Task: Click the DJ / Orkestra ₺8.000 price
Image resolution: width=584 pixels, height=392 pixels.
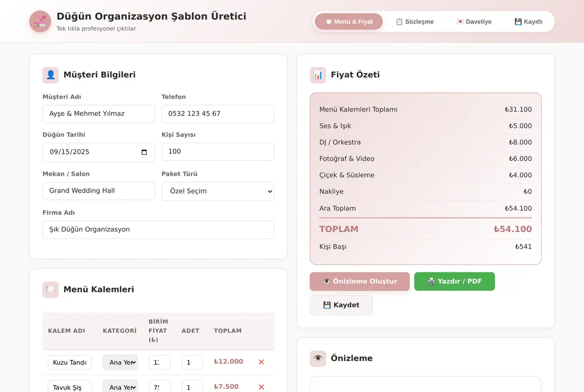Action: (x=520, y=143)
